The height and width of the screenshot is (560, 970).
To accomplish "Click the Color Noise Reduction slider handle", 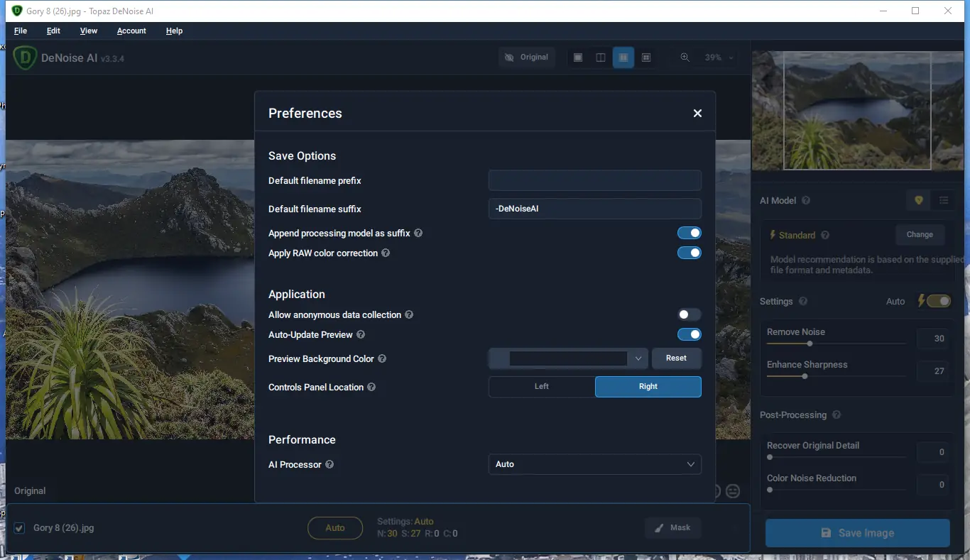I will pyautogui.click(x=770, y=490).
